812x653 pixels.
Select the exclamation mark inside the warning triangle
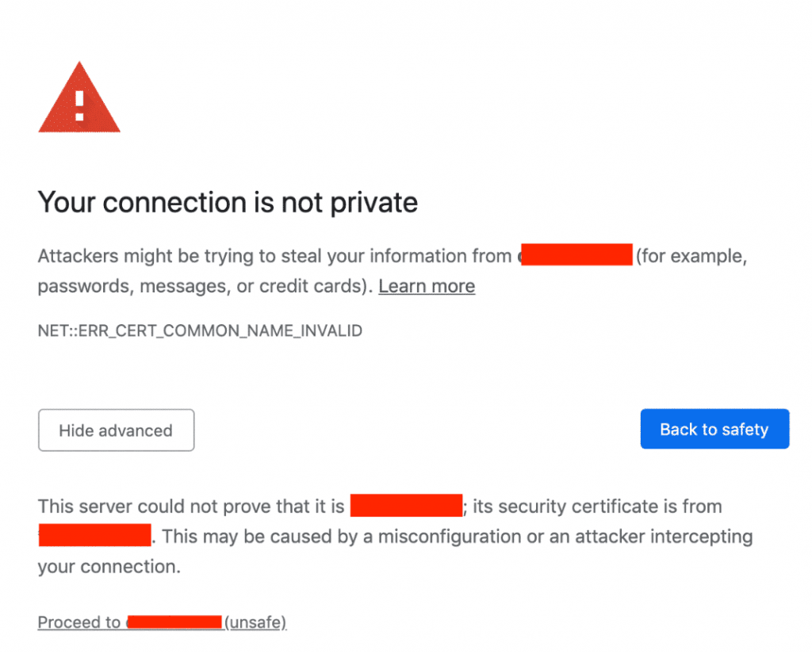click(x=79, y=107)
